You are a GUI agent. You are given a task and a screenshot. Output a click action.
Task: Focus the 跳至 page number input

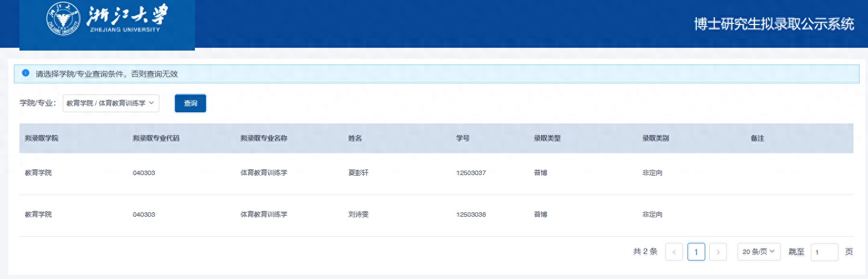click(x=824, y=252)
